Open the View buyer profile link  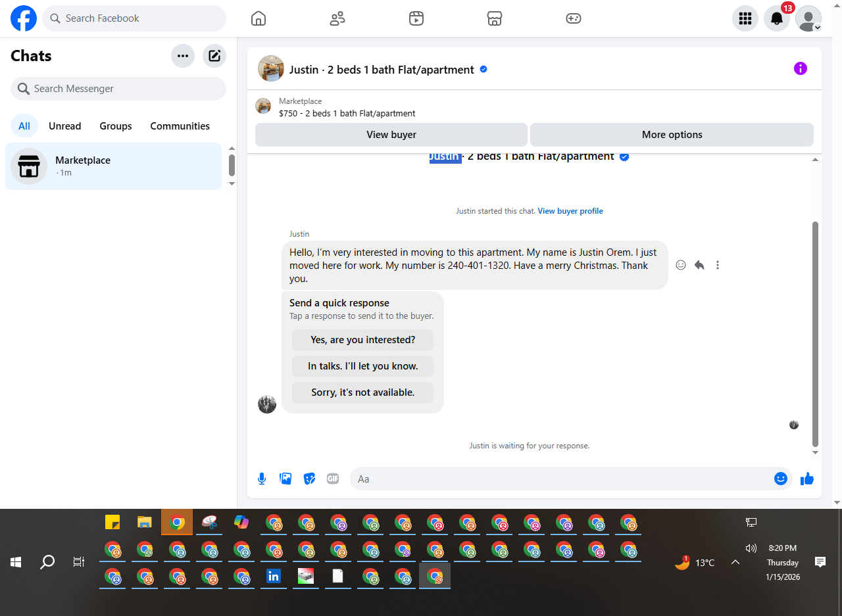570,211
